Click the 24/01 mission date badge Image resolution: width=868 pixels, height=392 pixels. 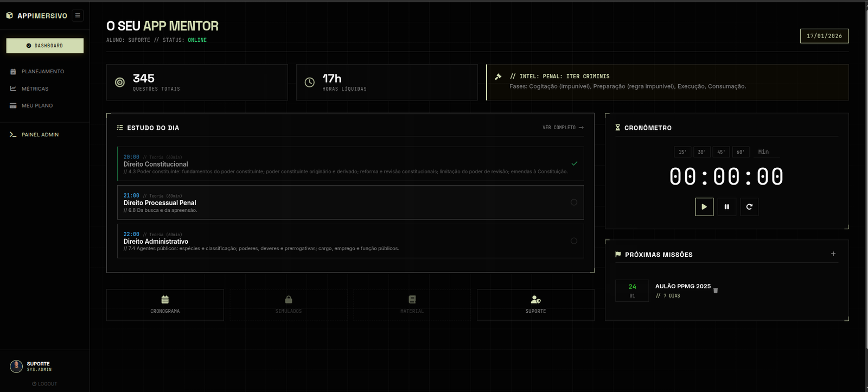pyautogui.click(x=632, y=290)
